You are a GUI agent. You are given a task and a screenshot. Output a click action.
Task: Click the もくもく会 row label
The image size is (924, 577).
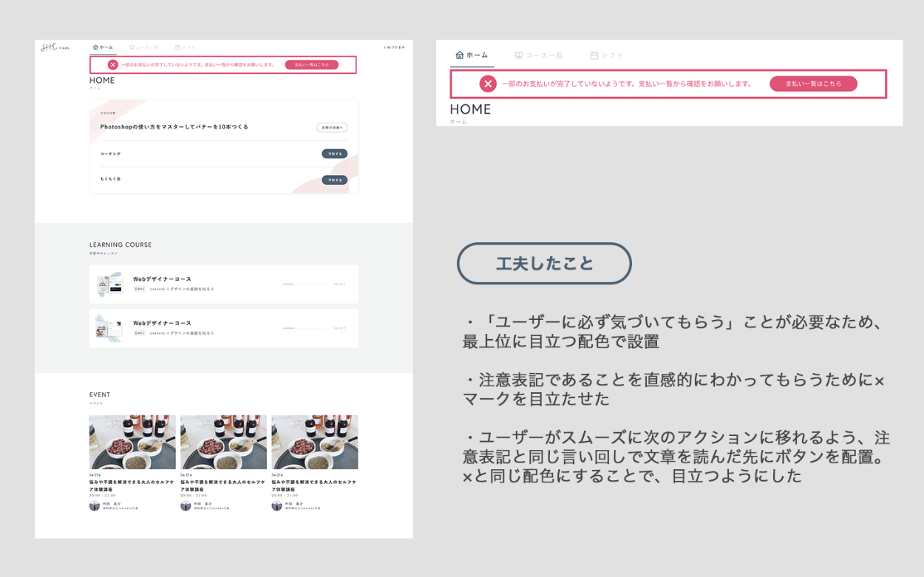[x=110, y=180]
